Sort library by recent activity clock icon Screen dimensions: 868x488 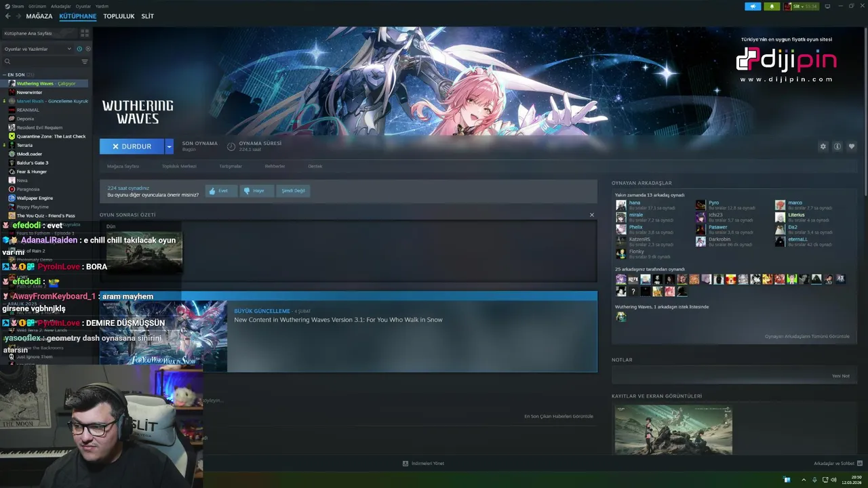click(x=79, y=49)
